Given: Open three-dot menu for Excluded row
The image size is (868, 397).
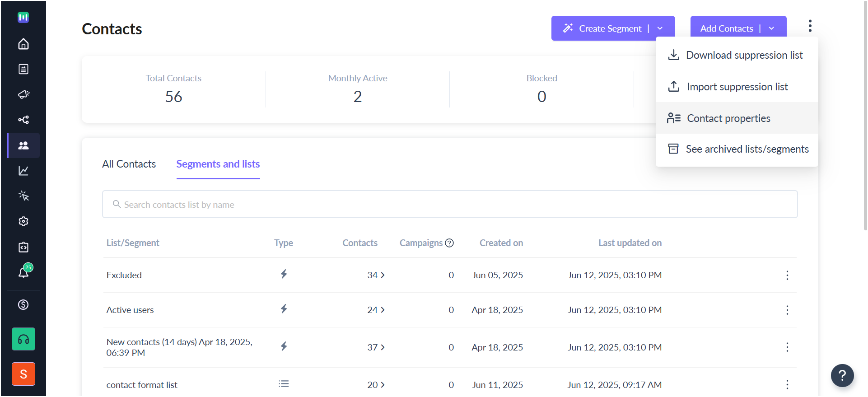Looking at the screenshot, I should pos(787,276).
